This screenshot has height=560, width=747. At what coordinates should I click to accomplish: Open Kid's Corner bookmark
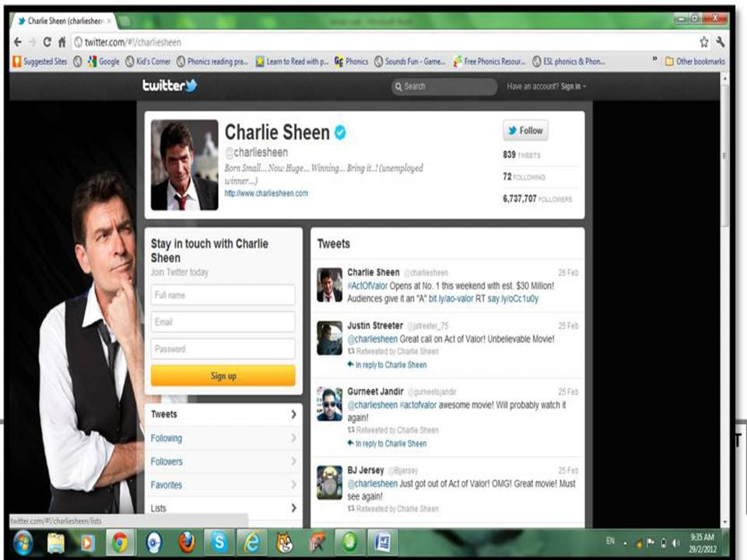point(148,61)
